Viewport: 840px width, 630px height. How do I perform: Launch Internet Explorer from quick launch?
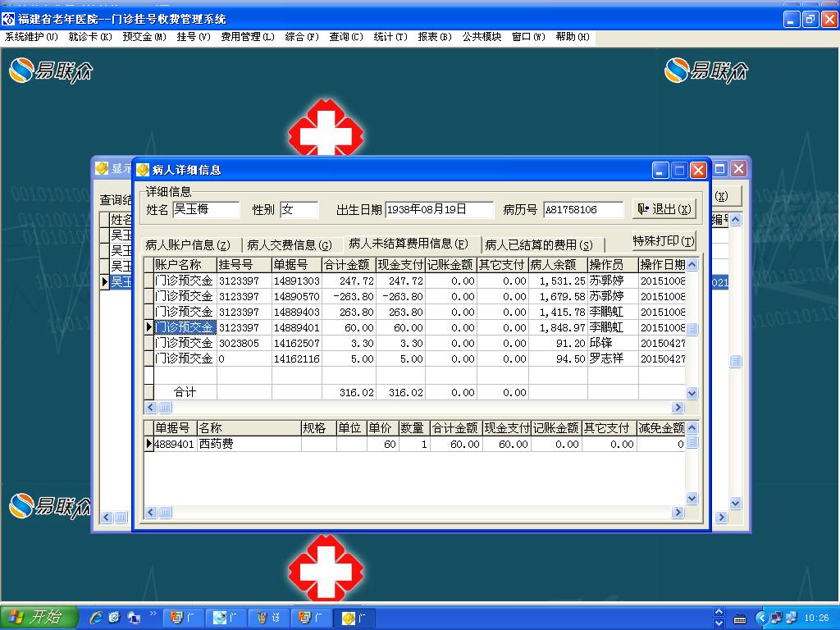point(97,618)
